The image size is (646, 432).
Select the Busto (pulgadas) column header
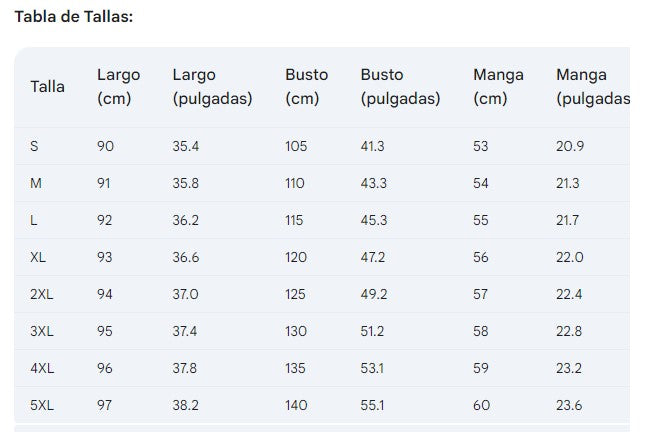point(400,86)
